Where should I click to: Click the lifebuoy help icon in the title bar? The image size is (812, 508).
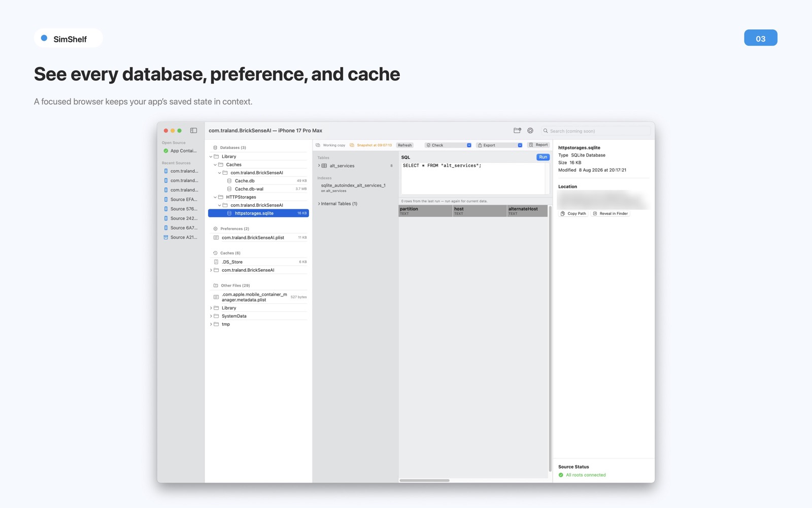pos(530,131)
